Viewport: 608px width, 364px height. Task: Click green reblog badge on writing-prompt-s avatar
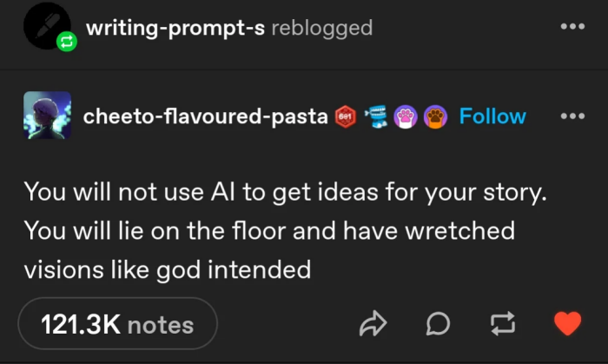click(x=66, y=43)
